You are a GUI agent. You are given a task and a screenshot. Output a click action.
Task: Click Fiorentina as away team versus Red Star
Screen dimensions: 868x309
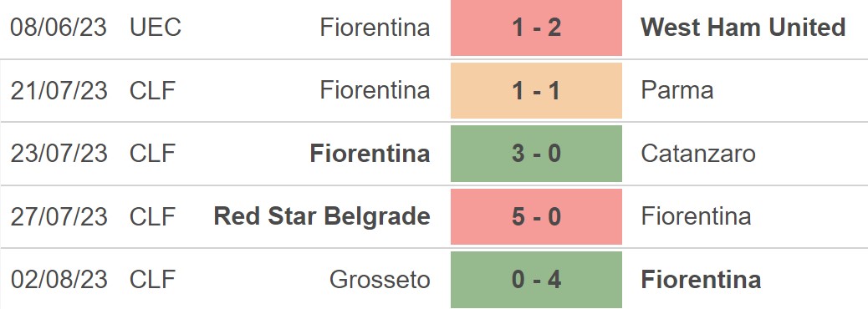696,216
